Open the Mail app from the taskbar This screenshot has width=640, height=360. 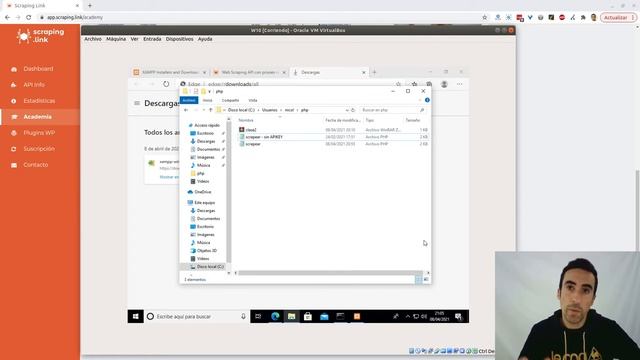(x=324, y=316)
